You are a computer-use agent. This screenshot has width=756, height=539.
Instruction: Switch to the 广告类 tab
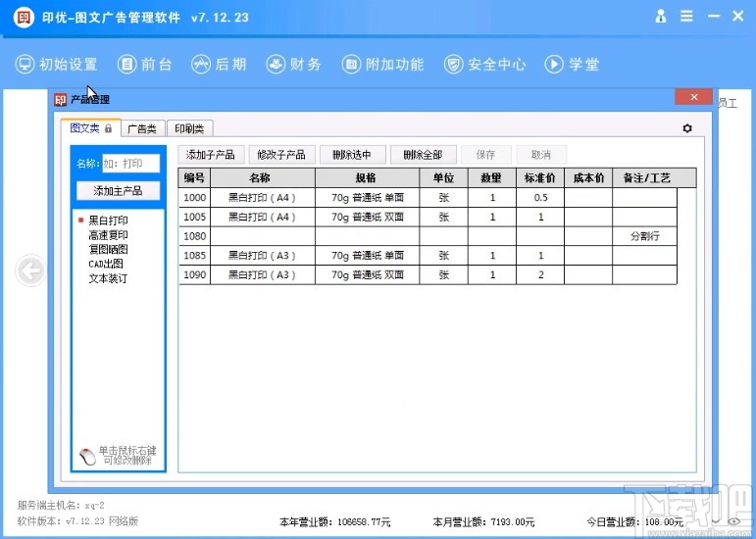(142, 128)
